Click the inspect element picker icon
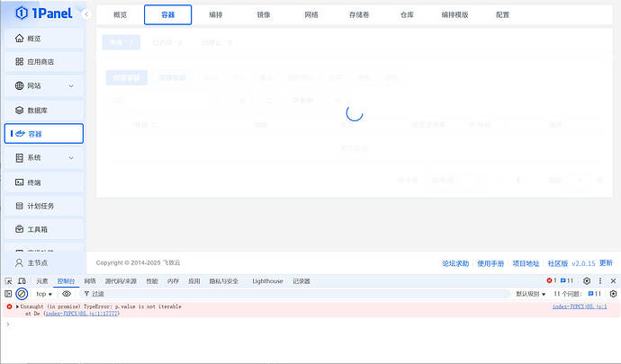 (8, 281)
